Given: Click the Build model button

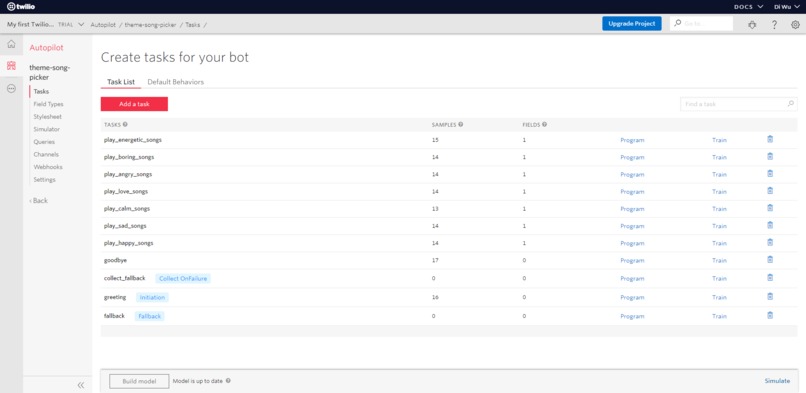Looking at the screenshot, I should (x=139, y=381).
